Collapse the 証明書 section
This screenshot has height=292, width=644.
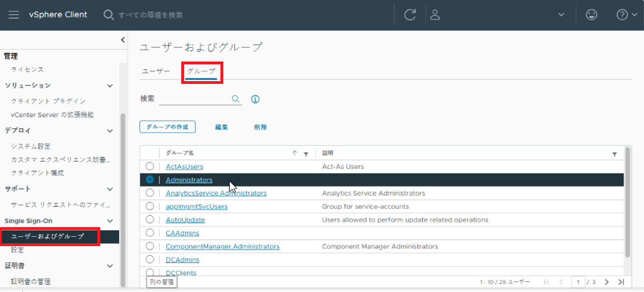(110, 266)
